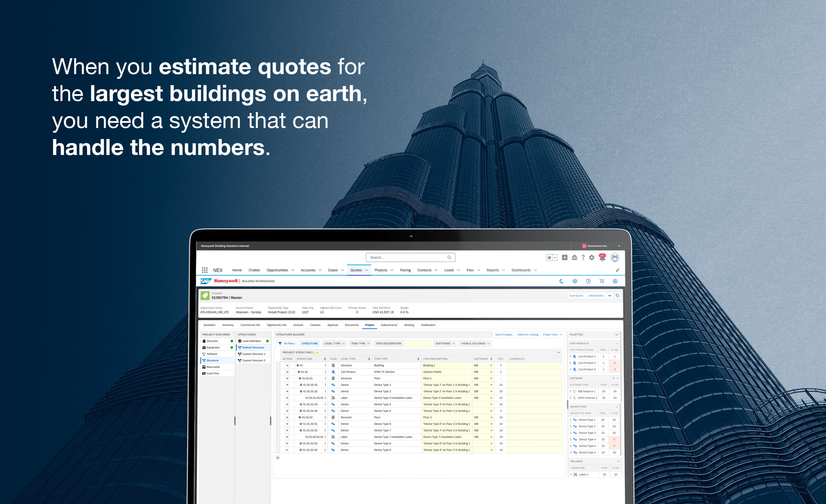Screen dimensions: 826x504
Task: Switch to the Approval tab
Action: (333, 325)
